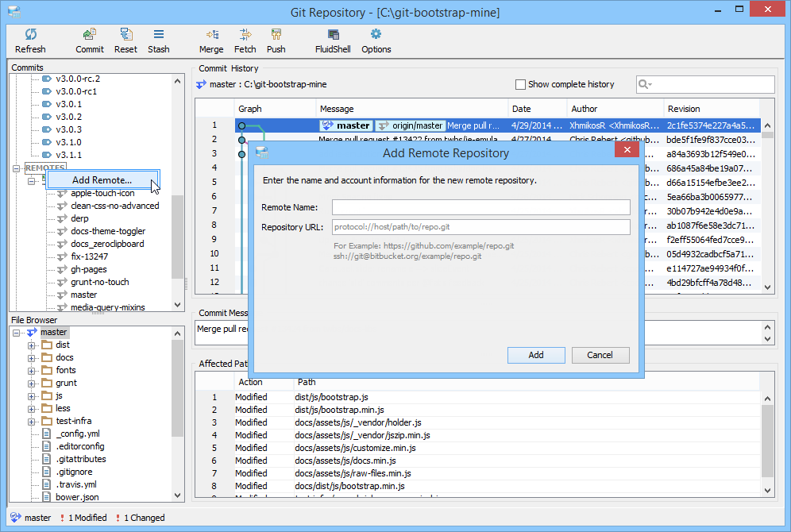Select the v3.1.1 tag icon
Screen dimensions: 791x532
coord(47,155)
